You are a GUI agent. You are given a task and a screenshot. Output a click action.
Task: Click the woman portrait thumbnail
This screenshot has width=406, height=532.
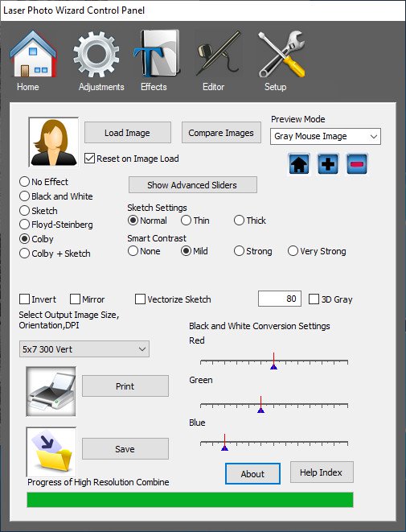[x=54, y=142]
